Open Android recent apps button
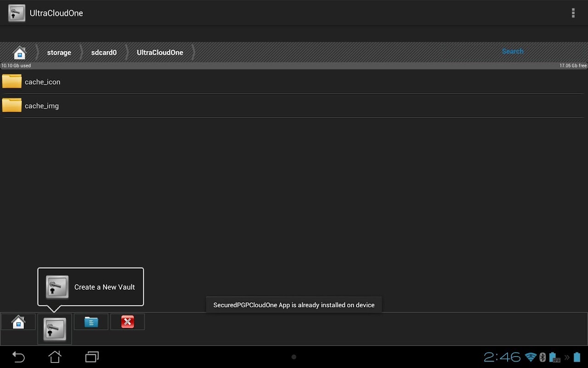 pos(92,357)
